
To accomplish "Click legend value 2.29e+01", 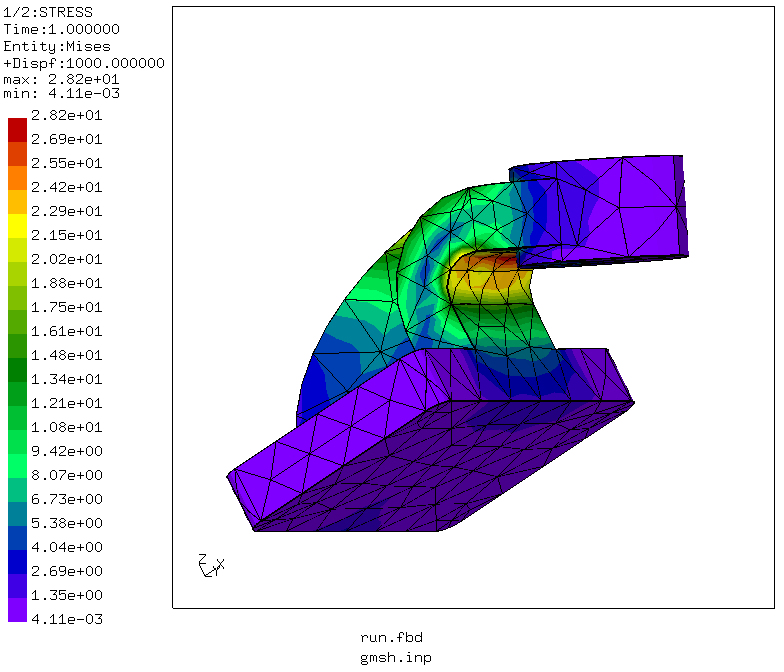I will click(66, 211).
